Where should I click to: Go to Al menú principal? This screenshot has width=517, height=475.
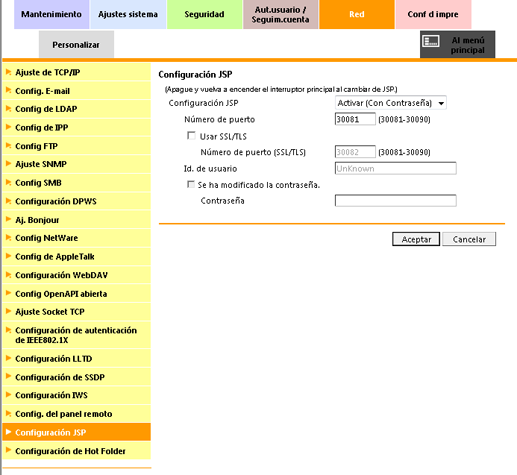pyautogui.click(x=457, y=44)
